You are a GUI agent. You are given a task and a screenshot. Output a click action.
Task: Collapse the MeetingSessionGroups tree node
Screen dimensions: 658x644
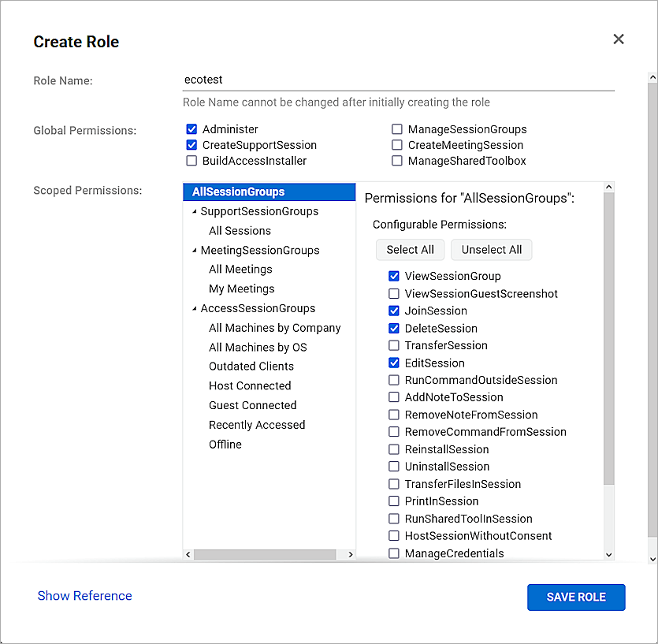pos(195,250)
